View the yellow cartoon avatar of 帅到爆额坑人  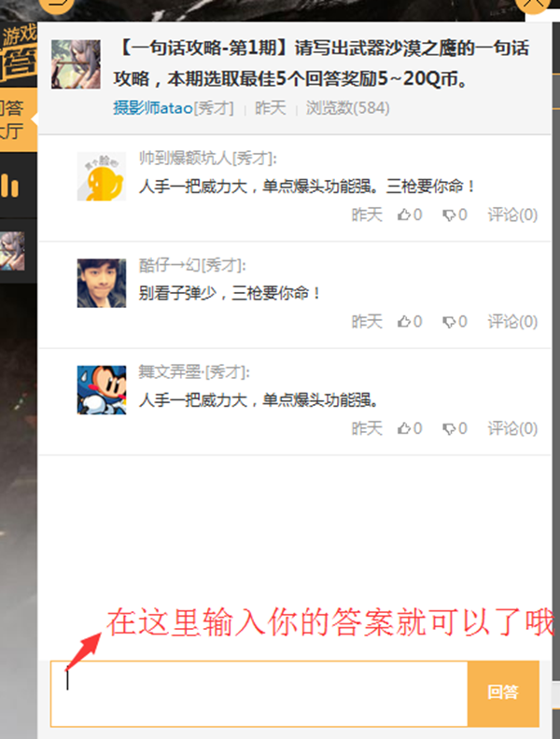pos(102,176)
